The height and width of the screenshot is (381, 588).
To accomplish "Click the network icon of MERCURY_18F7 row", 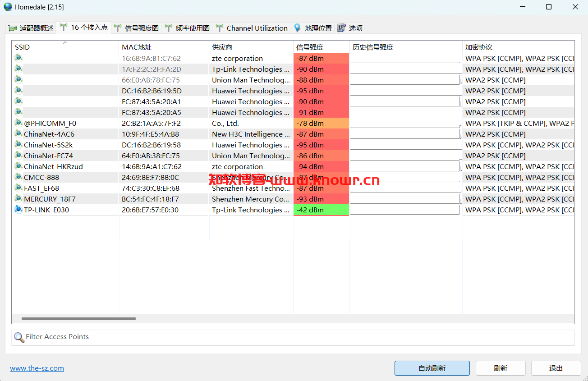I will coord(18,198).
